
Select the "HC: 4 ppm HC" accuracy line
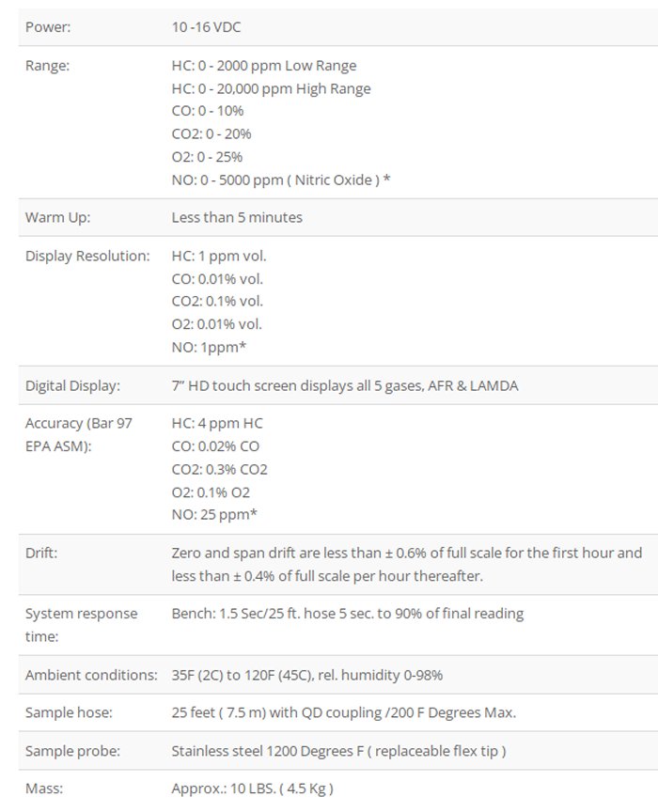click(x=217, y=424)
